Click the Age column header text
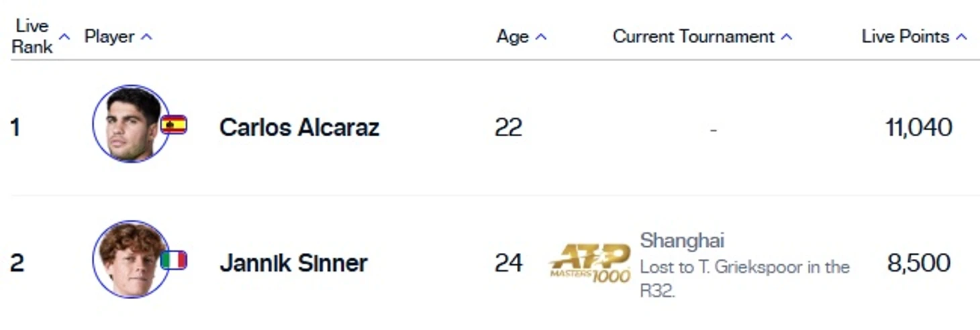This screenshot has height=330, width=980. point(513,36)
